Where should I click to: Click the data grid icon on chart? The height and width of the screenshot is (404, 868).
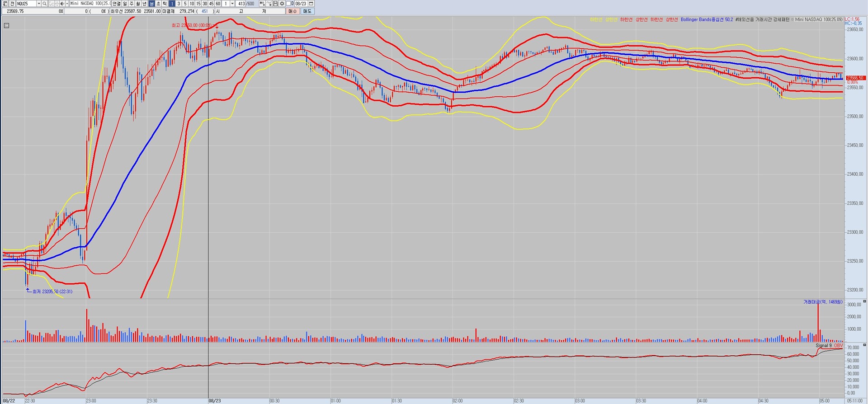click(x=6, y=26)
